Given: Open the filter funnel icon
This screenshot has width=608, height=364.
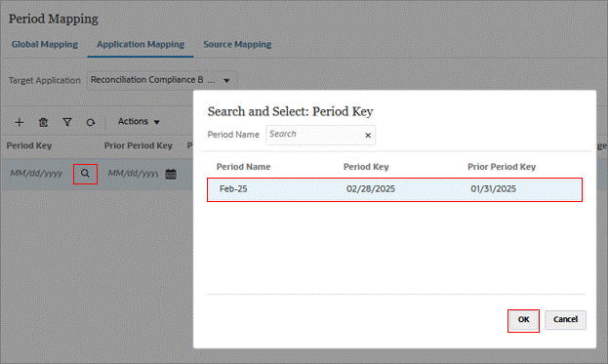Looking at the screenshot, I should [67, 122].
